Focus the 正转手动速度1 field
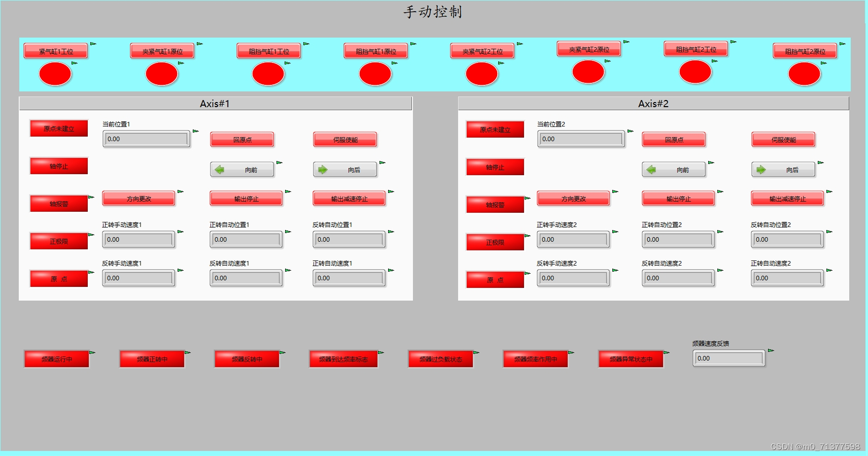The image size is (868, 456). pos(139,240)
